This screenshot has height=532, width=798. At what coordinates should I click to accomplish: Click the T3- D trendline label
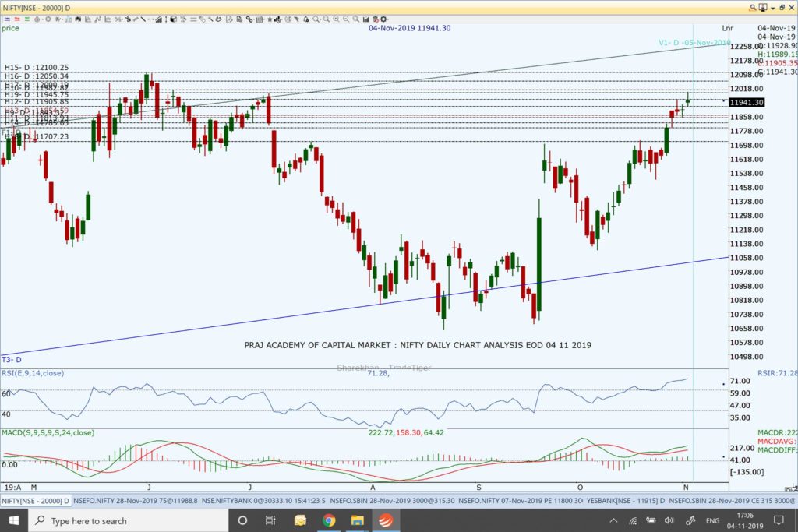pos(11,360)
